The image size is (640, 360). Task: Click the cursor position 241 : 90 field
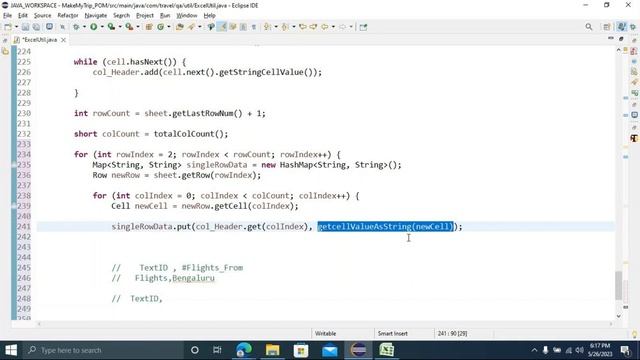click(x=452, y=333)
